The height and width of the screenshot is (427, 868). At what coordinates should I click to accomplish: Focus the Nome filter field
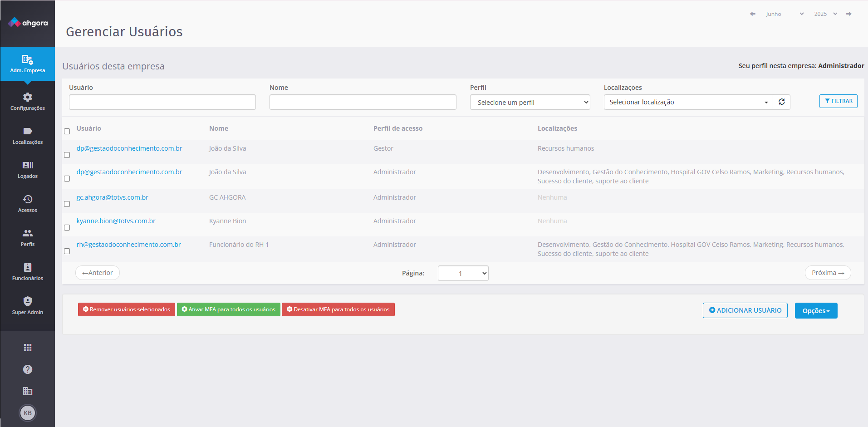pyautogui.click(x=363, y=102)
